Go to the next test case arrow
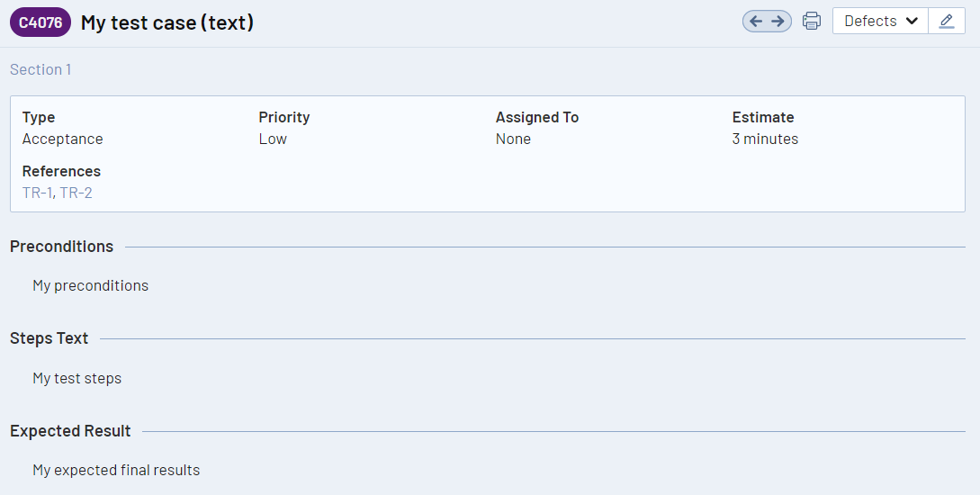The image size is (980, 495). tap(778, 22)
